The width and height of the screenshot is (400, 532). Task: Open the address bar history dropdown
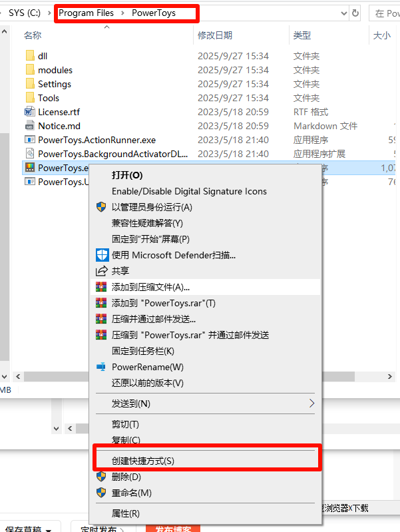[343, 13]
